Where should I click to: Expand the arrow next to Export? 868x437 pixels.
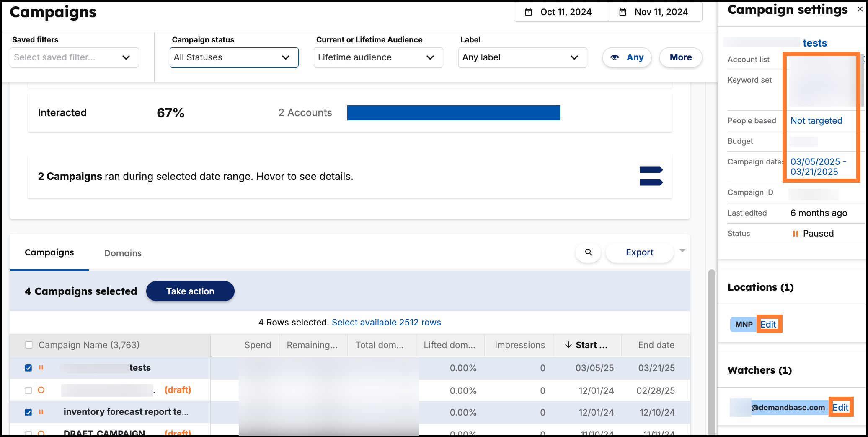pyautogui.click(x=682, y=251)
